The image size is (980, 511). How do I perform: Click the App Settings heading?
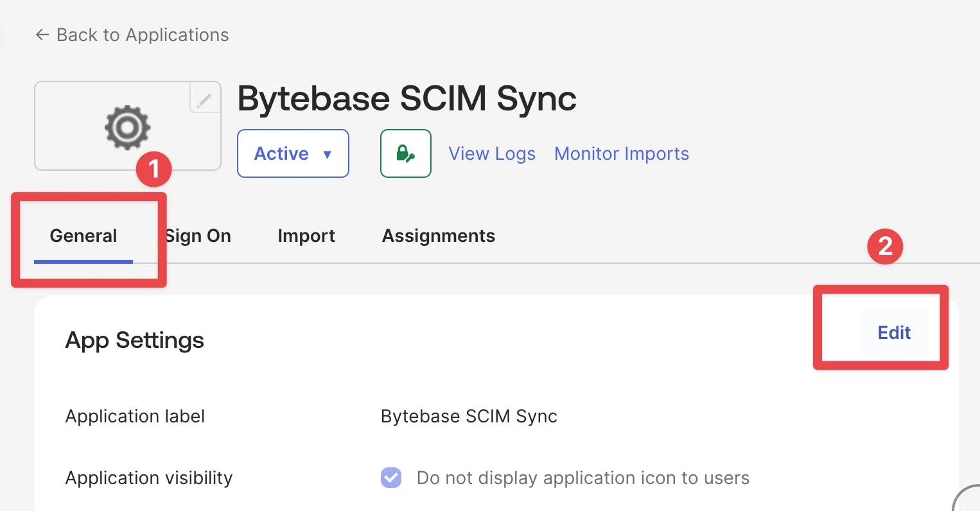click(x=135, y=340)
